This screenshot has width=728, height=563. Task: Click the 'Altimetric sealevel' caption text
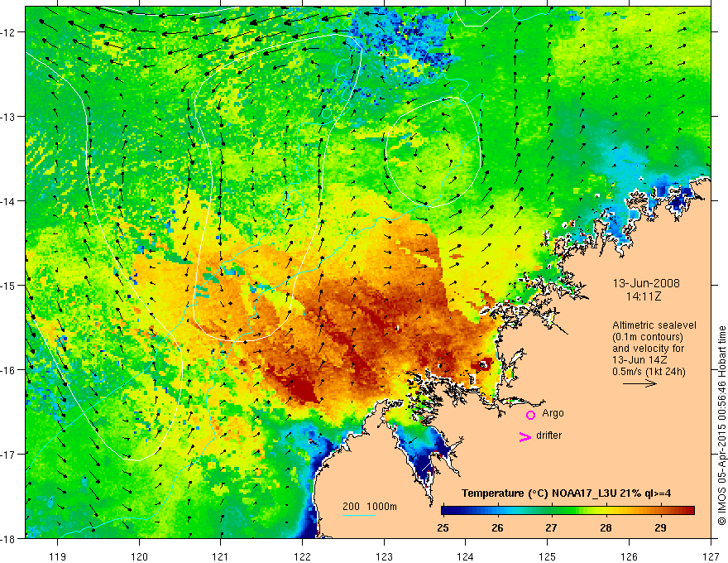pyautogui.click(x=654, y=325)
